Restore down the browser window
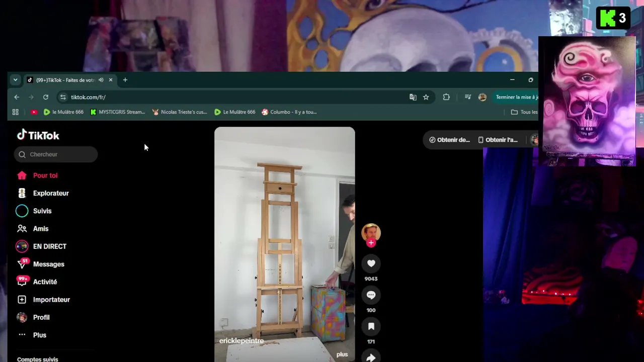Screen dimensions: 644x362 531,80
